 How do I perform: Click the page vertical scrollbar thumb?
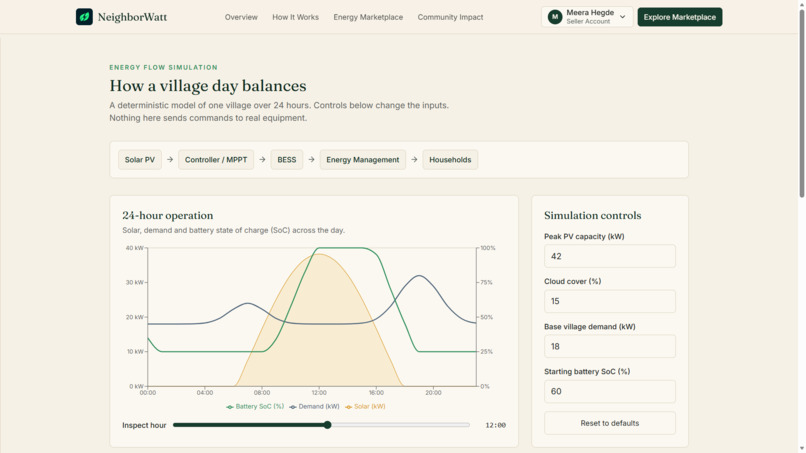[801, 103]
